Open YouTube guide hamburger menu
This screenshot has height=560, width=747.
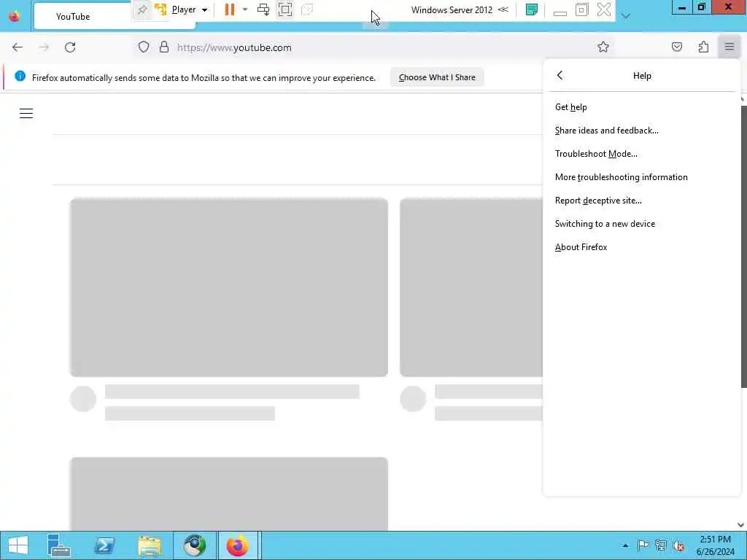(x=26, y=113)
